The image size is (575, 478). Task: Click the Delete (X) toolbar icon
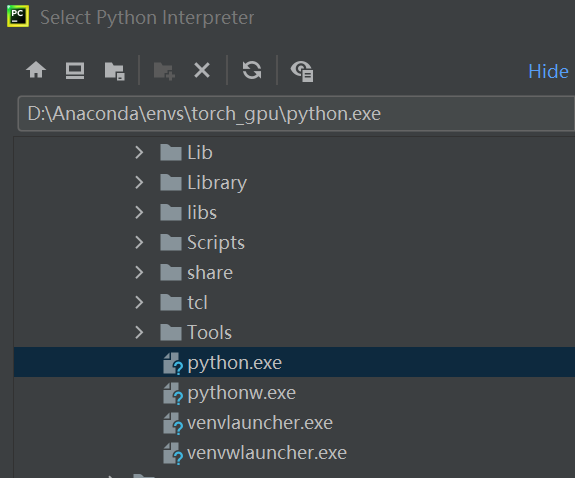point(202,70)
